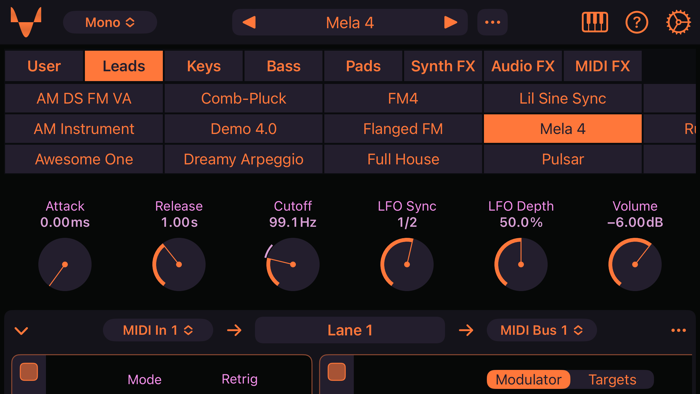Click the LFO Sync knob

pos(407,264)
